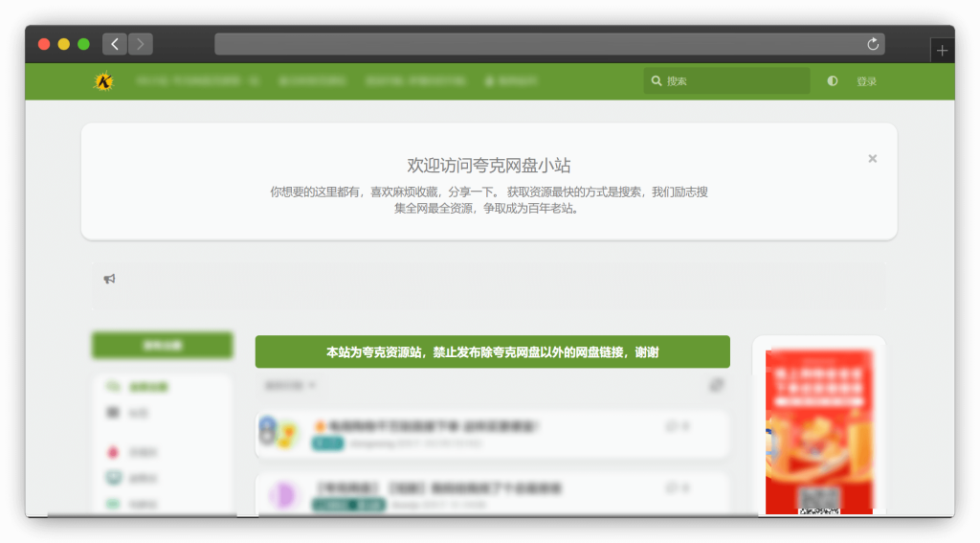Click the purple avatar of the second discussion
Screen dimensions: 980x543
[x=282, y=495]
